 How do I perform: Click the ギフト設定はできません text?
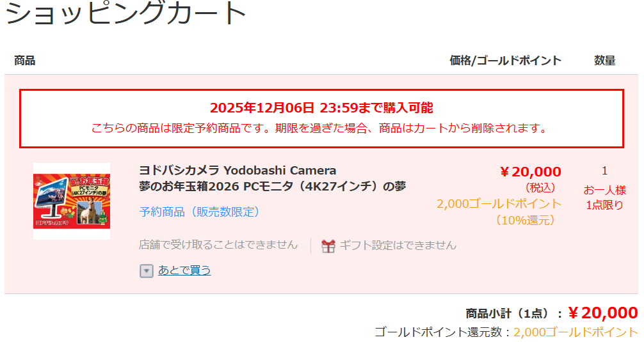398,245
